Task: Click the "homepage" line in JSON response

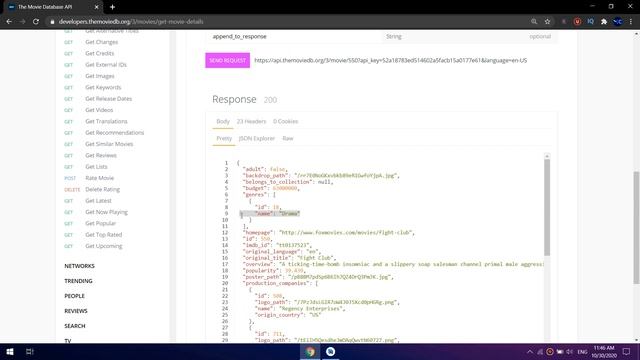Action: click(x=329, y=233)
